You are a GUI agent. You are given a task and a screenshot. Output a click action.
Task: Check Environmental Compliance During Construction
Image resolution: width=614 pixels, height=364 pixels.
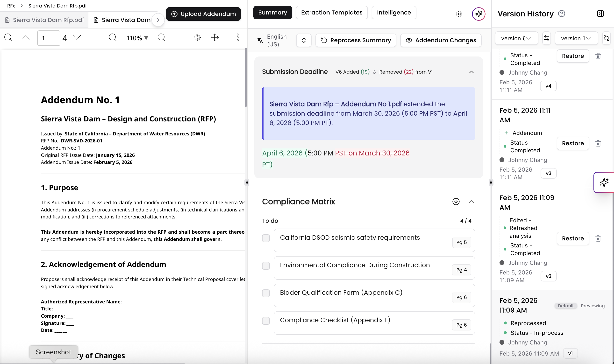(266, 266)
